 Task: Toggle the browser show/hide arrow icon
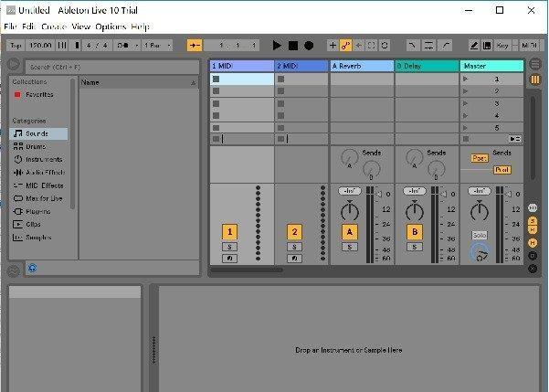[14, 64]
